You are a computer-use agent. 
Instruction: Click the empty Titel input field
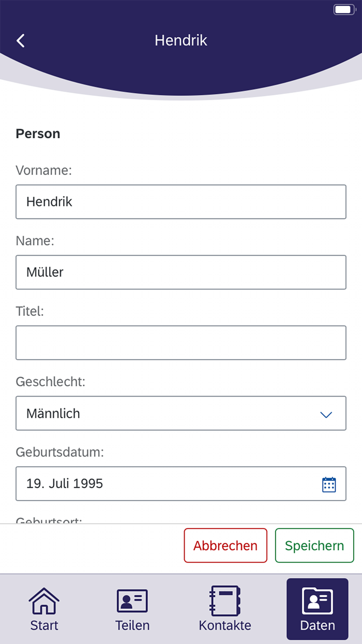[x=181, y=343]
